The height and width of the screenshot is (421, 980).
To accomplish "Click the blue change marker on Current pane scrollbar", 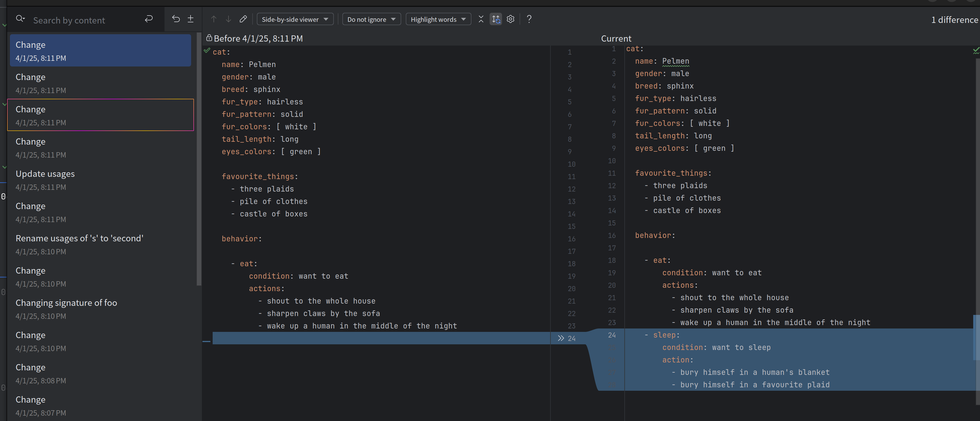I will point(976,338).
